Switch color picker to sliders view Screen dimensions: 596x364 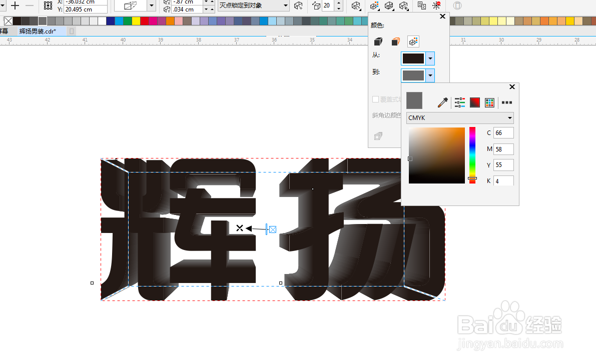[459, 102]
